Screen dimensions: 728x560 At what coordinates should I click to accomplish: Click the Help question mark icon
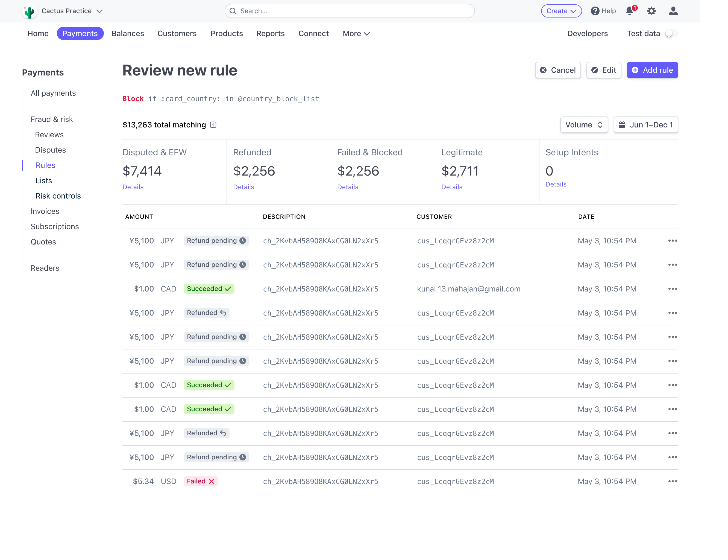coord(595,11)
